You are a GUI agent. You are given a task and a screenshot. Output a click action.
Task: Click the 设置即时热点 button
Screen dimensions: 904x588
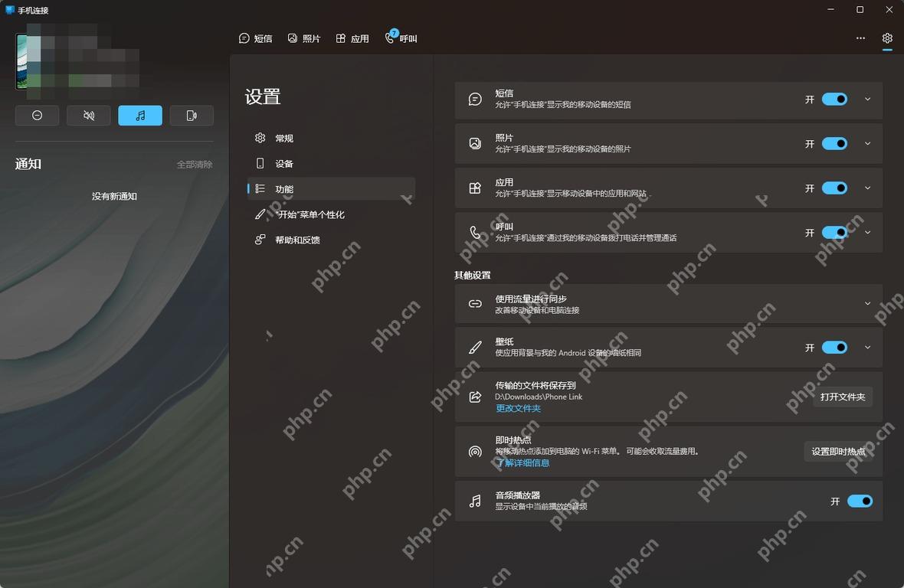click(x=838, y=452)
